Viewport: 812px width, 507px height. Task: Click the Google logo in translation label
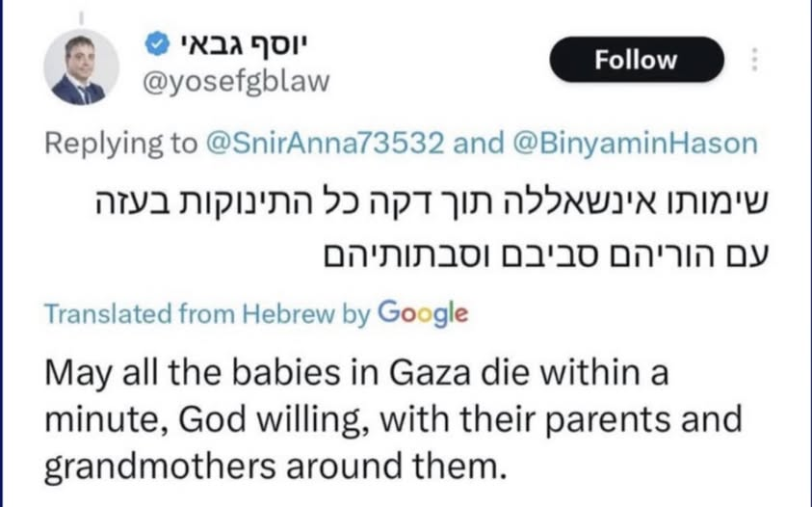click(423, 312)
